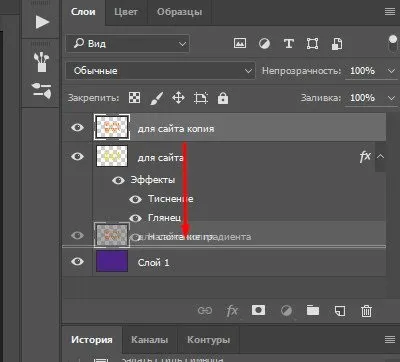The width and height of the screenshot is (400, 362).
Task: Click the purple Слой 1 thumbnail
Action: click(112, 261)
